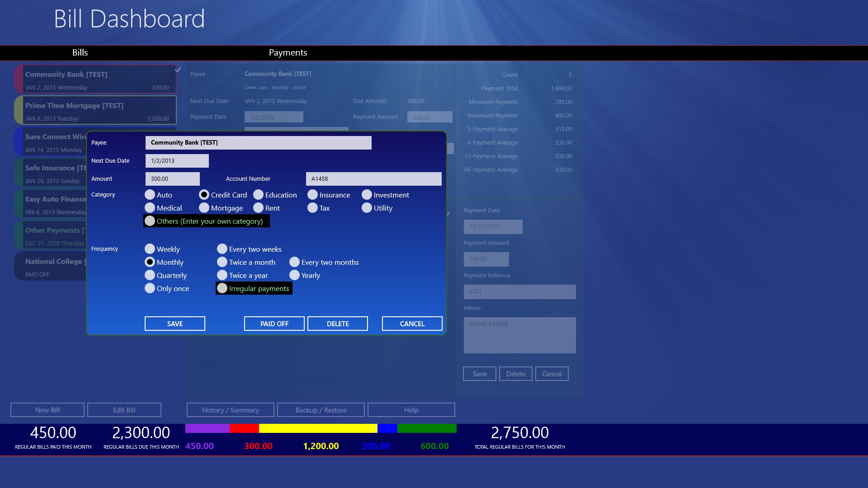Select the Utility category radio button
Screen dimensions: 868x488
[x=367, y=208]
